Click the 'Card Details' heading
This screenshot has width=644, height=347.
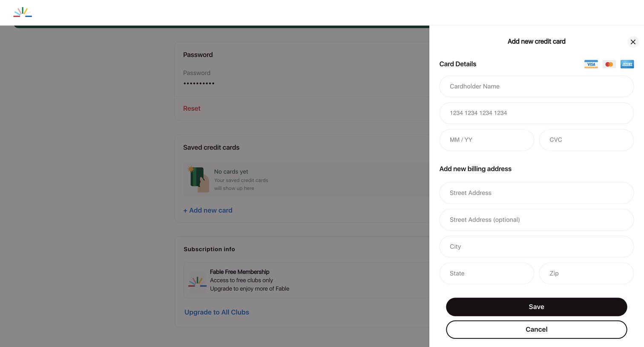(x=458, y=64)
